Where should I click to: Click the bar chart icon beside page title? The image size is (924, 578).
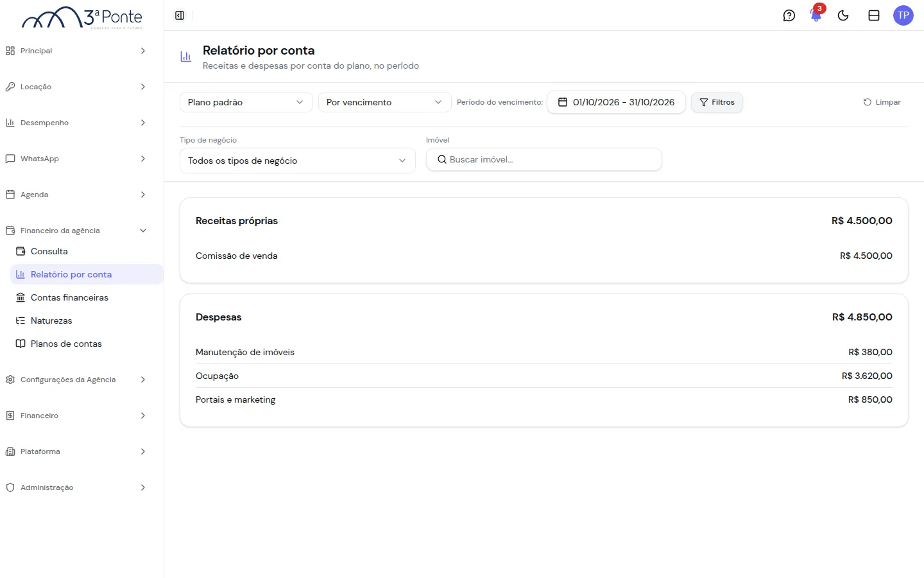click(x=186, y=57)
